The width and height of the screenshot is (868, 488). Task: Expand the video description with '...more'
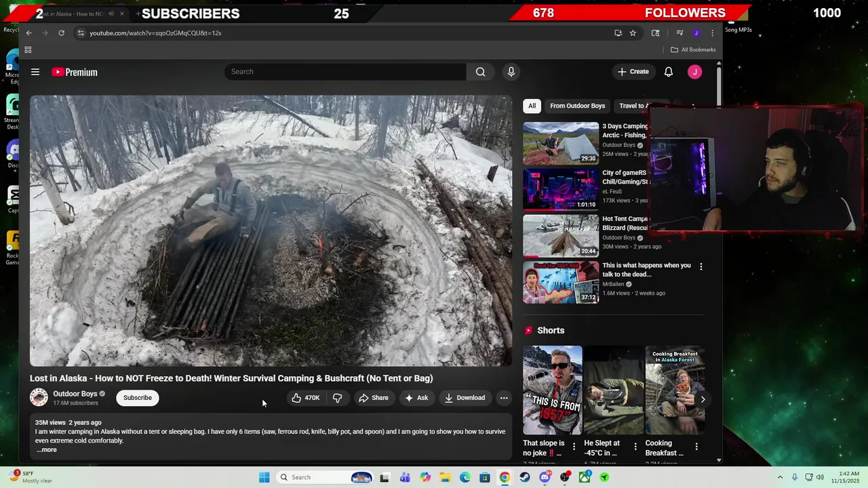[47, 450]
